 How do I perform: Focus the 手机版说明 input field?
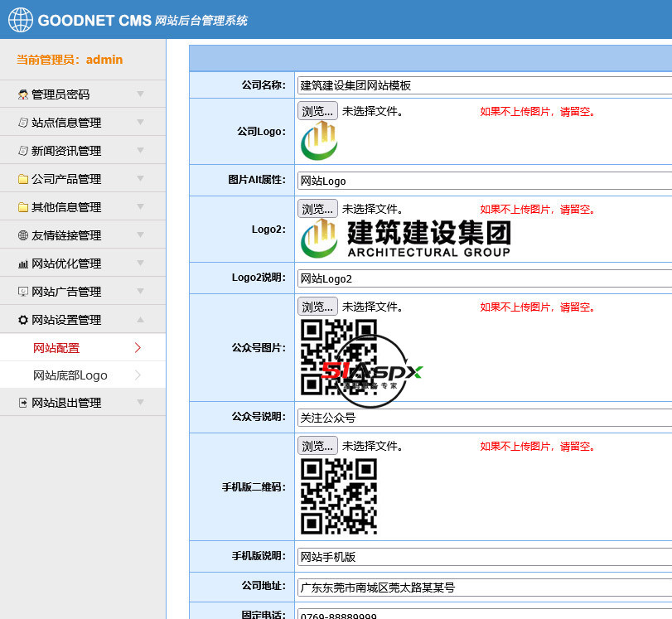[485, 557]
